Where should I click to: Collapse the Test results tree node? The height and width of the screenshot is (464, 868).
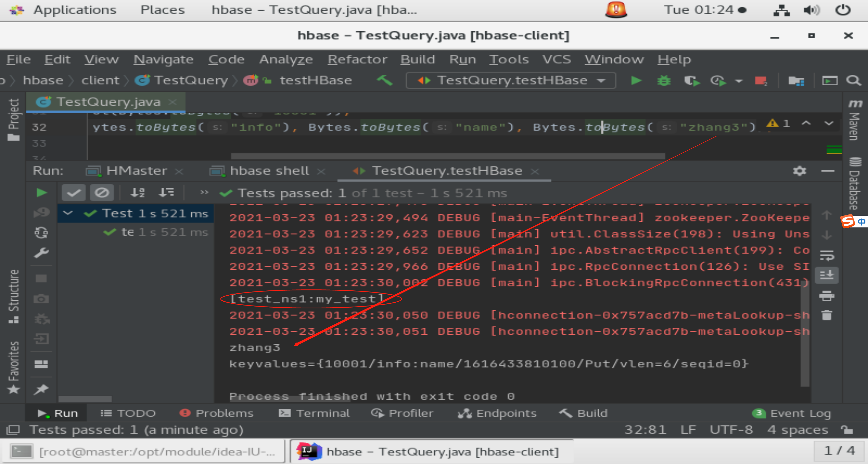pos(68,213)
